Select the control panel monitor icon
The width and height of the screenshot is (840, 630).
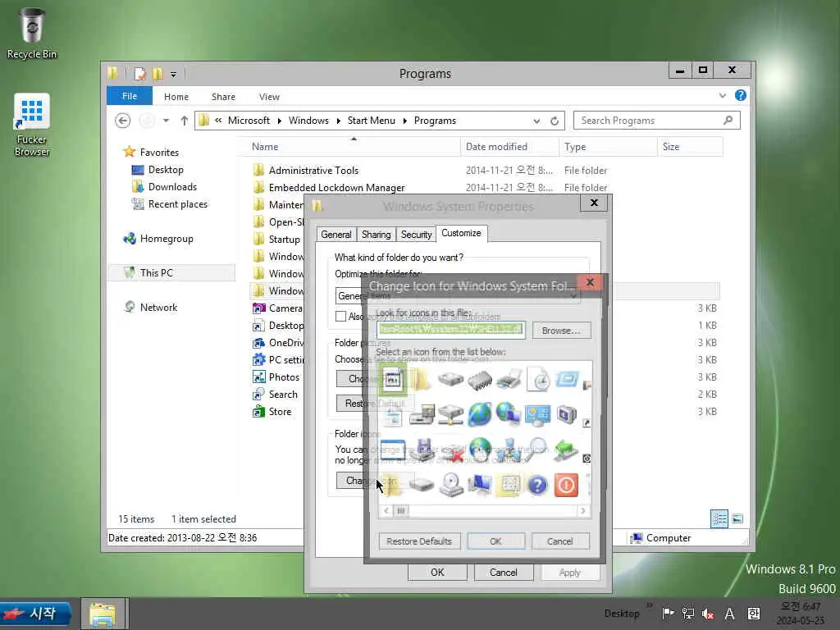(538, 415)
